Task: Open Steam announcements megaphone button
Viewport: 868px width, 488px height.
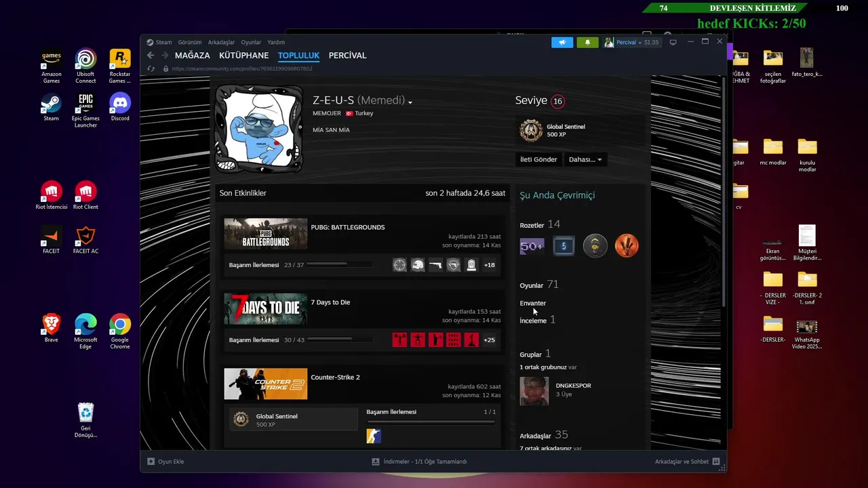Action: click(x=562, y=42)
